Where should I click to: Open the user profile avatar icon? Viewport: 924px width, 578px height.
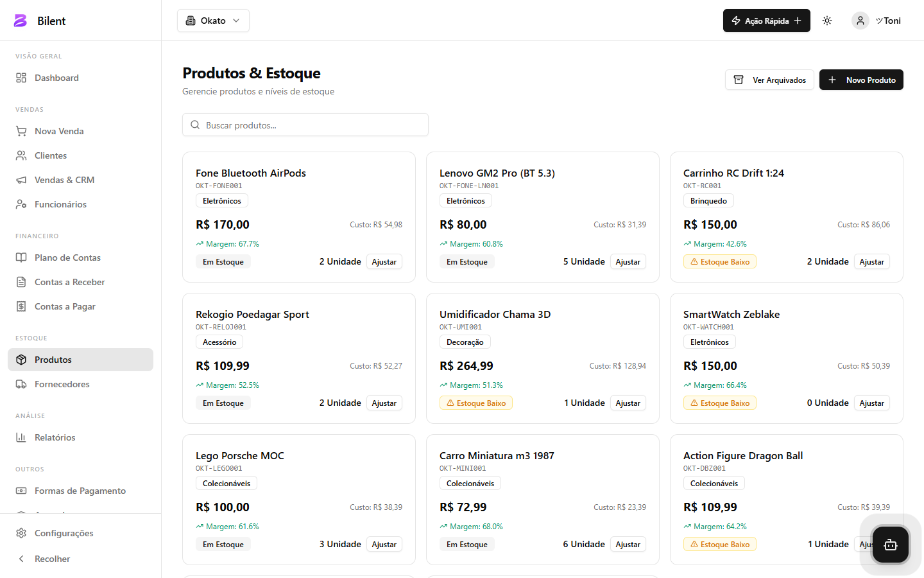tap(860, 21)
